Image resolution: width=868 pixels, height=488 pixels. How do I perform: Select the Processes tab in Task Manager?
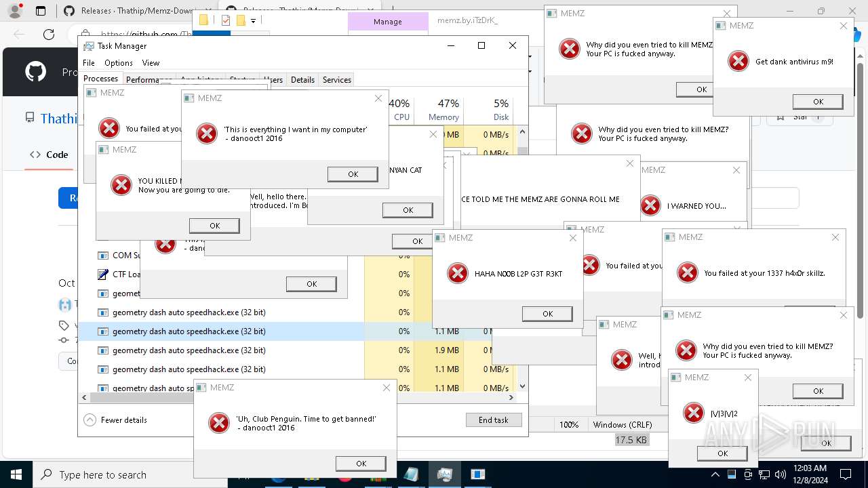pos(101,79)
